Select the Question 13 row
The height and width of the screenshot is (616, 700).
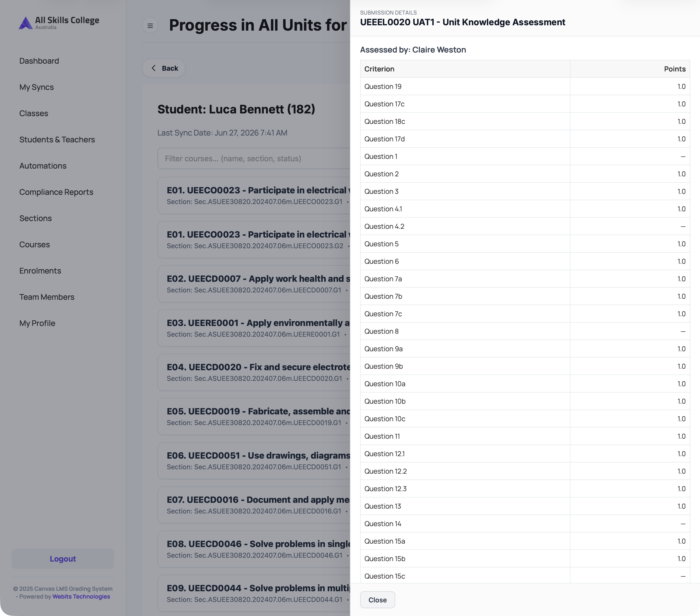pyautogui.click(x=525, y=506)
